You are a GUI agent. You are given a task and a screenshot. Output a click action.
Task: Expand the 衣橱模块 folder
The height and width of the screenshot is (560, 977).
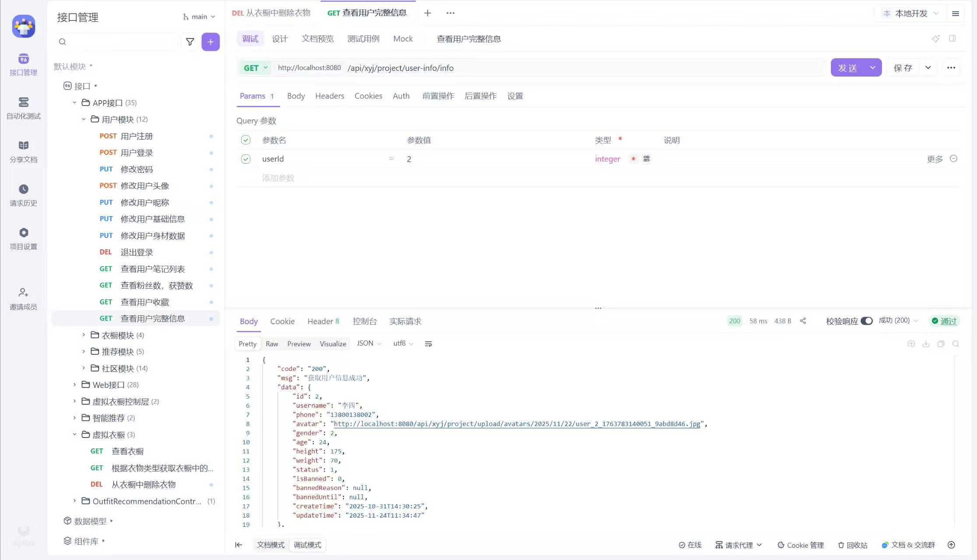pos(84,335)
